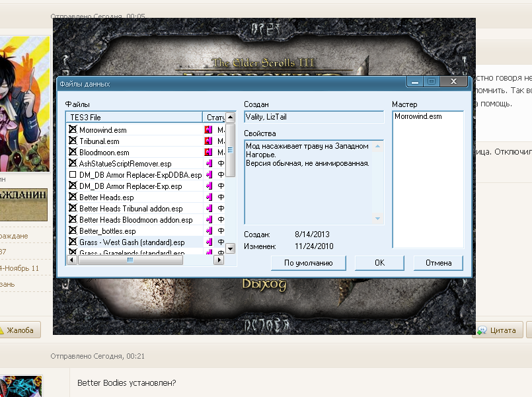Click Better Heads Bloodmoon addon plugin icon
The height and width of the screenshot is (397, 532).
coord(209,219)
